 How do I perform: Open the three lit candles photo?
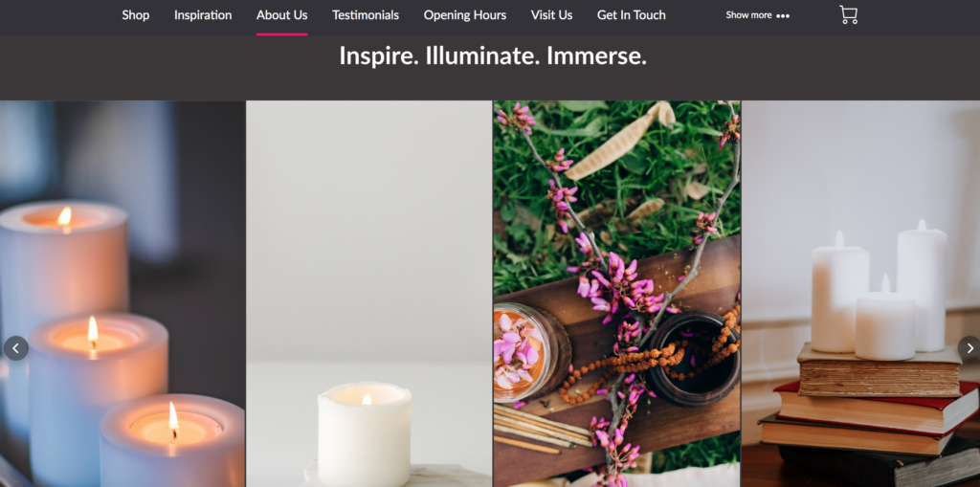tap(122, 294)
